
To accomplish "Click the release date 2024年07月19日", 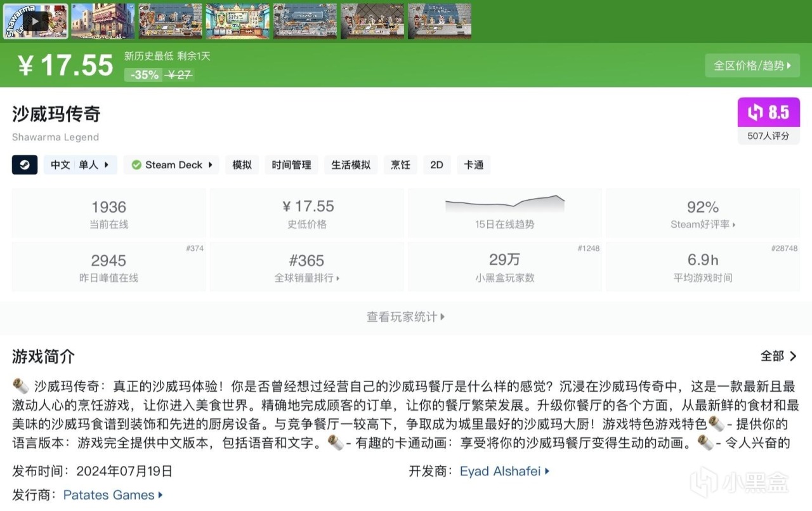I will pos(124,471).
